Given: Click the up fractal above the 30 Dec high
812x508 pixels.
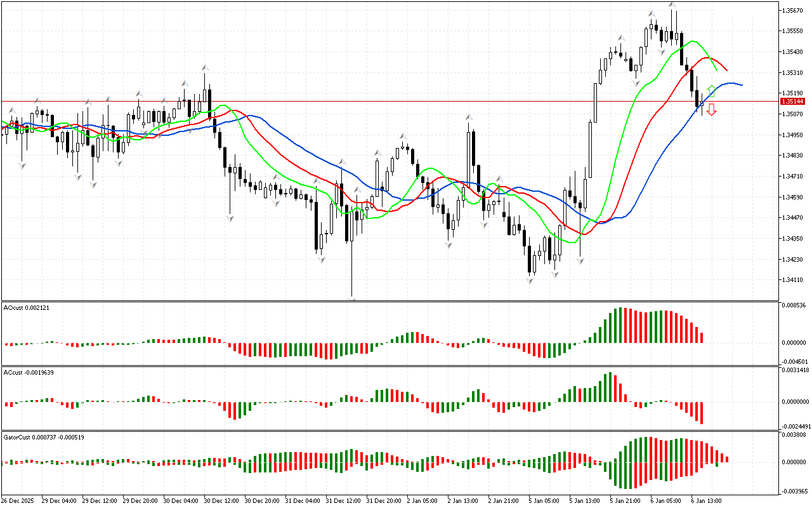Looking at the screenshot, I should point(205,67).
